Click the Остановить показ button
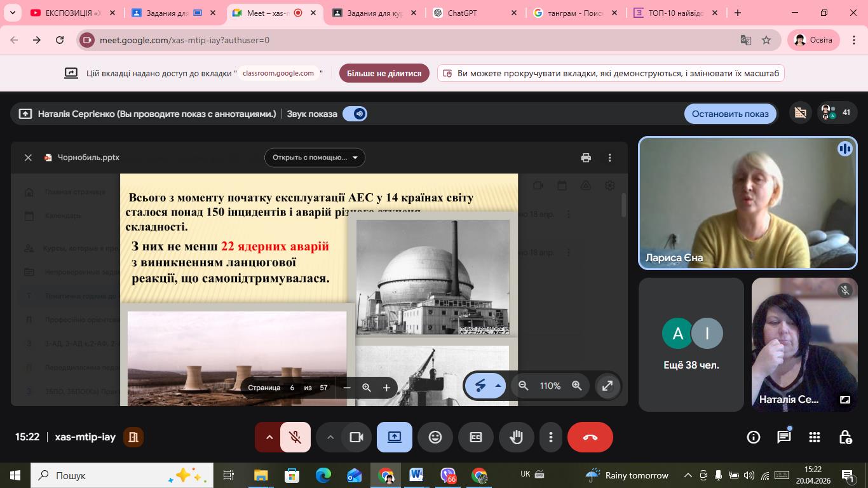The image size is (868, 488). pyautogui.click(x=729, y=114)
